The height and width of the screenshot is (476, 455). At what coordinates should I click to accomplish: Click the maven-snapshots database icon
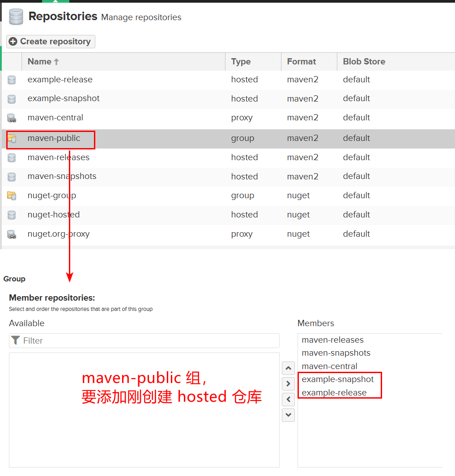(12, 177)
